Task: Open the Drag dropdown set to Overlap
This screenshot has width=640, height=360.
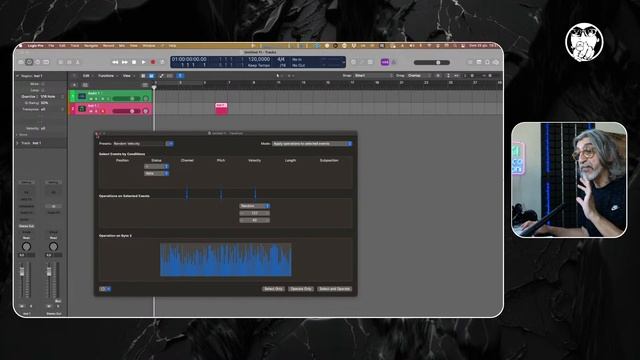Action: tap(419, 76)
